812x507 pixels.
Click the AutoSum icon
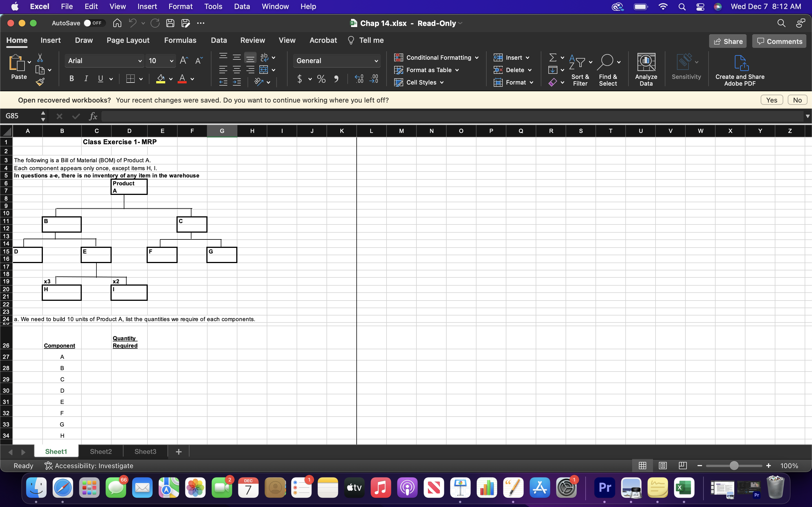(x=553, y=57)
